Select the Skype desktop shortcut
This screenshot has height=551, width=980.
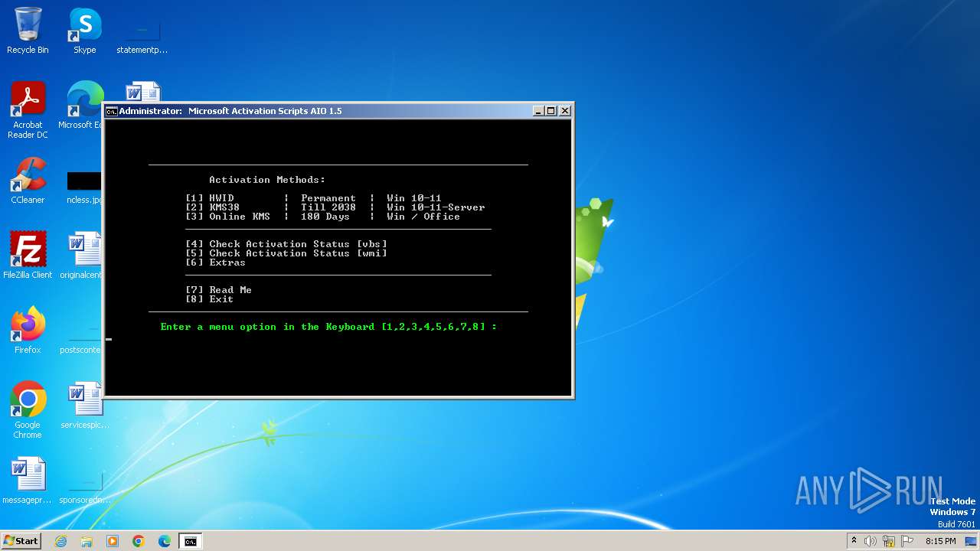point(85,31)
